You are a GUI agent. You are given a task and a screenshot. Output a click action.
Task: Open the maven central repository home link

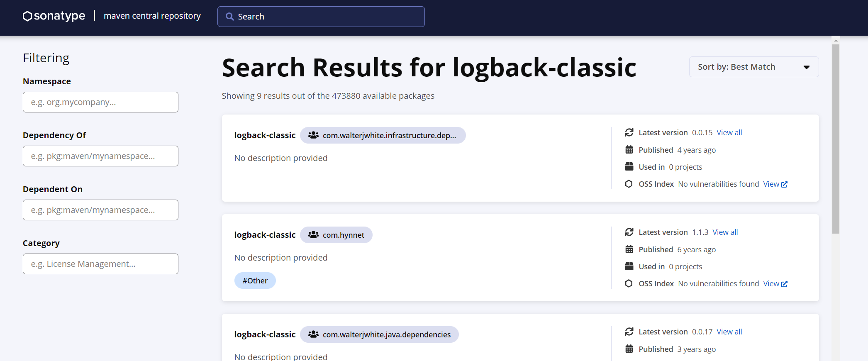click(152, 16)
